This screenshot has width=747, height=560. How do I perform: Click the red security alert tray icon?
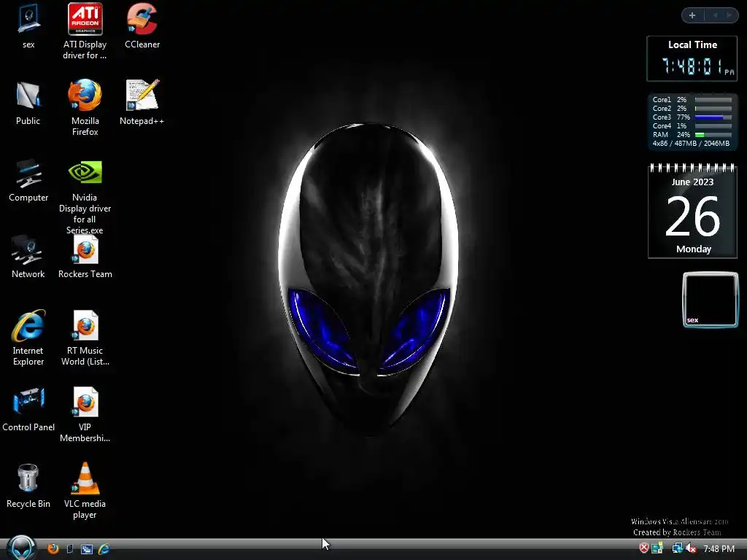(643, 548)
